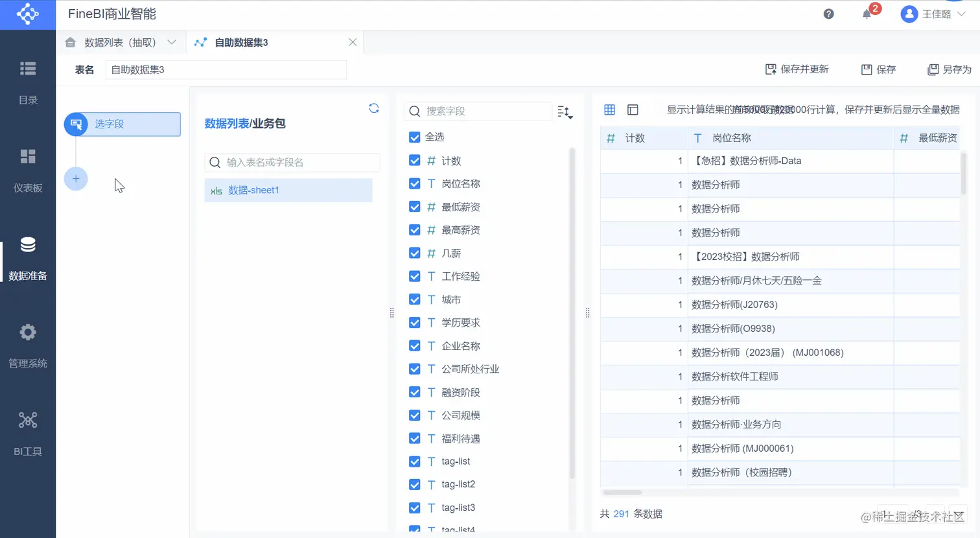Click the add step plus button
980x538 pixels.
76,178
